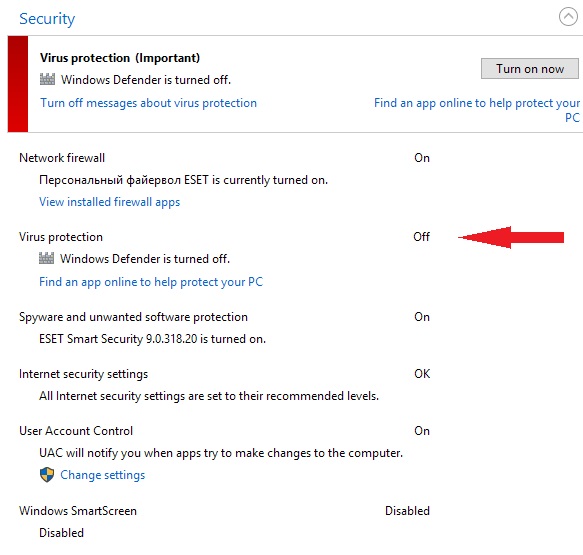Click the Spyware and unwanted software protection label
The height and width of the screenshot is (555, 583).
coord(133,317)
